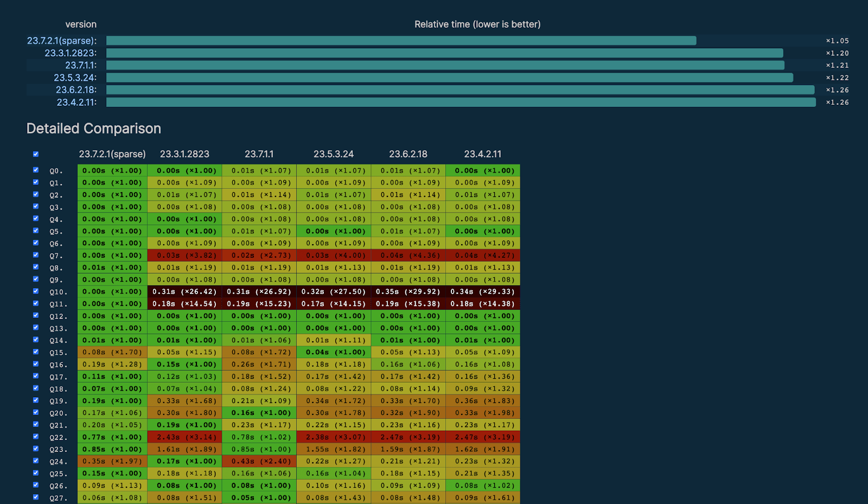Uncheck the Q7 query checkbox
The height and width of the screenshot is (504, 868).
pos(36,254)
